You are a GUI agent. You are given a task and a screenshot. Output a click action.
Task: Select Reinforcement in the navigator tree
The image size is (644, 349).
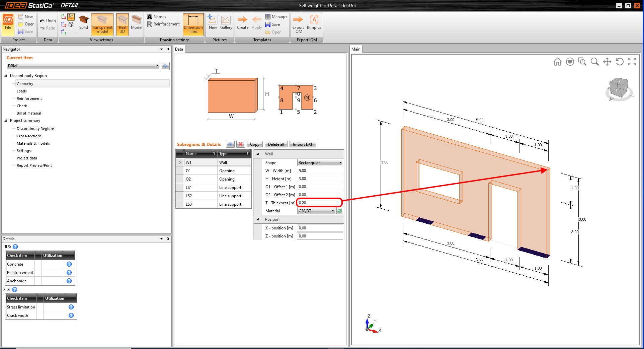[29, 98]
